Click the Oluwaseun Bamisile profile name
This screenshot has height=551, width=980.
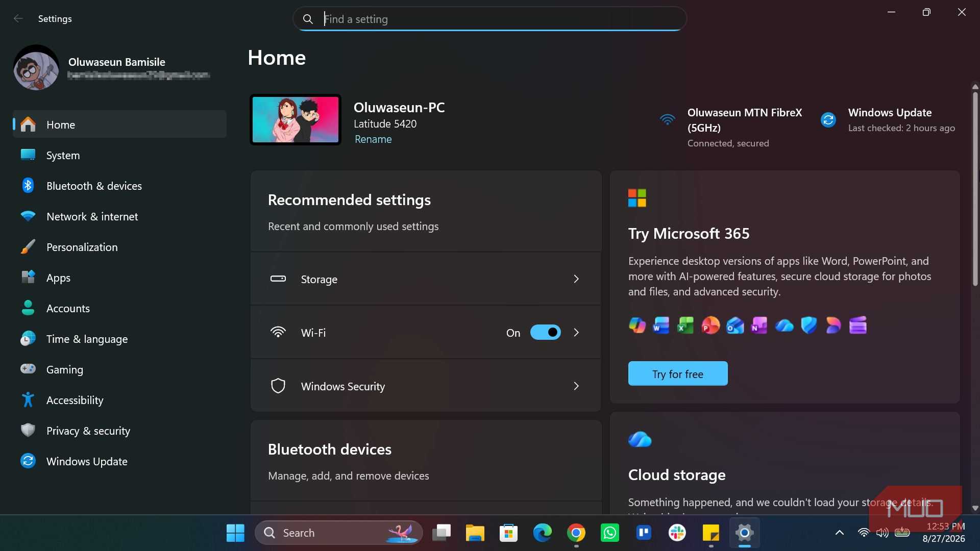pyautogui.click(x=117, y=62)
